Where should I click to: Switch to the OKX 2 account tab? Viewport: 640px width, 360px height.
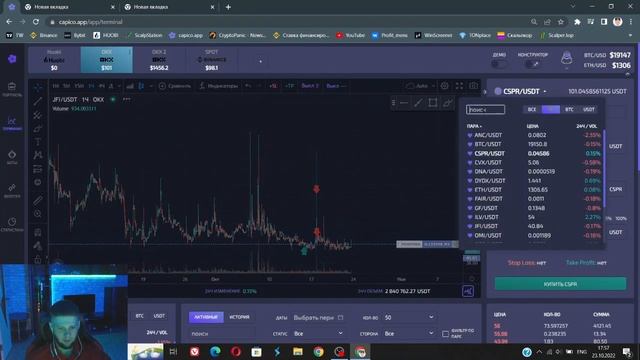click(159, 60)
